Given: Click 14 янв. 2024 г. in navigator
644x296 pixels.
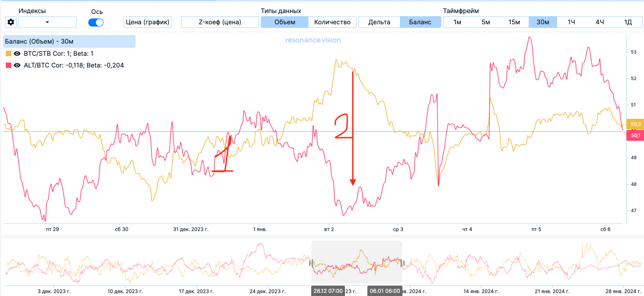Looking at the screenshot, I should tap(481, 291).
